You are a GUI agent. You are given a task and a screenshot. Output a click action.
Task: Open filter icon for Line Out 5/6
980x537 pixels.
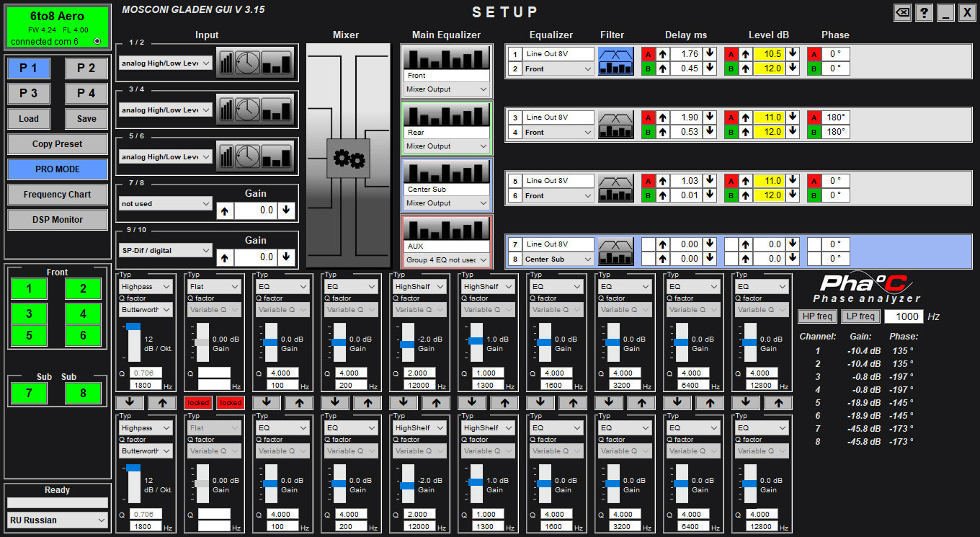tap(616, 187)
